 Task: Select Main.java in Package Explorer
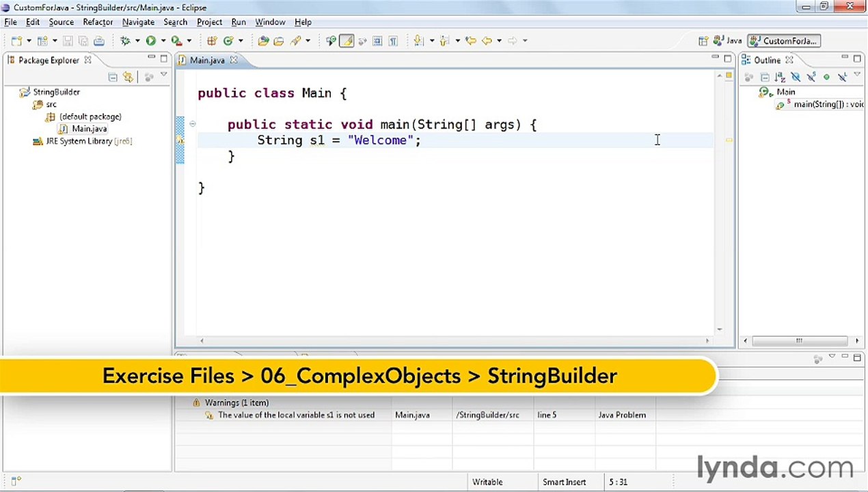coord(89,128)
